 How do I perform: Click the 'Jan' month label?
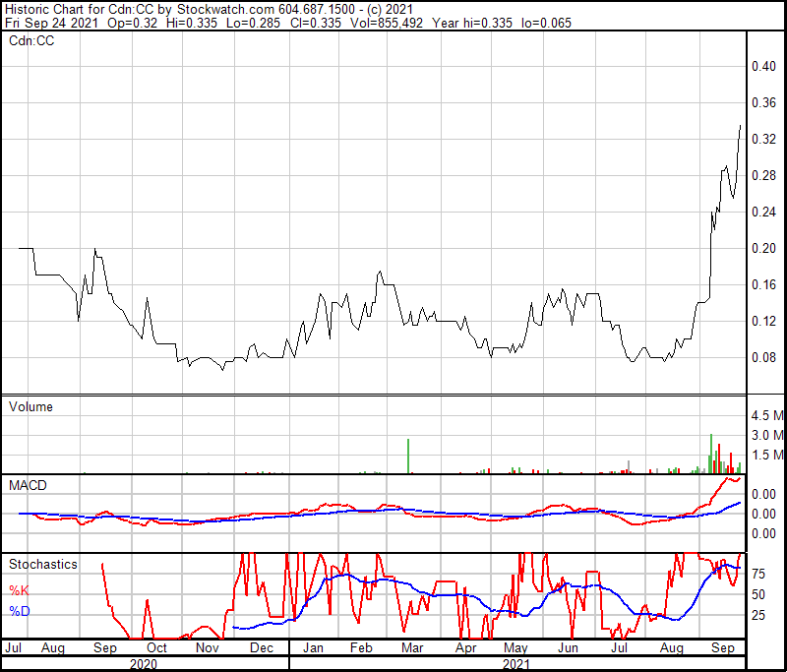pyautogui.click(x=313, y=648)
